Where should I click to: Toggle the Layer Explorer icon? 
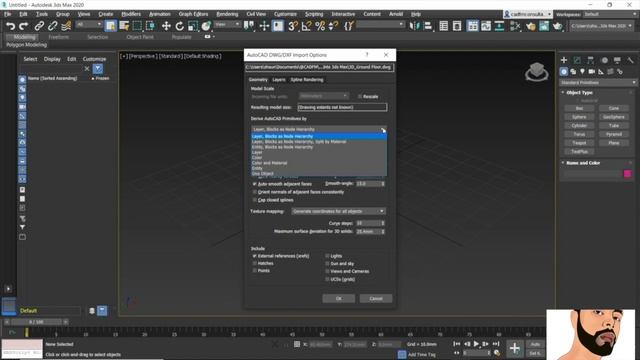457,26
